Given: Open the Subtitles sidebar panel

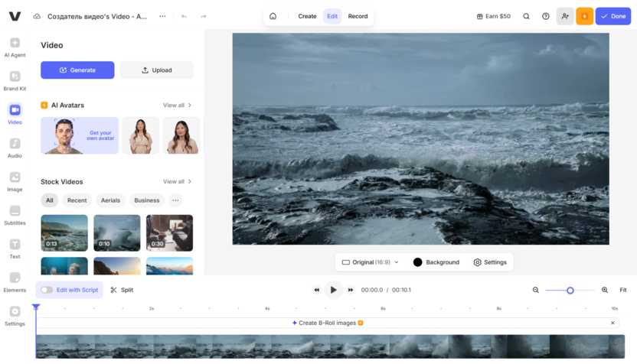Looking at the screenshot, I should (x=15, y=215).
